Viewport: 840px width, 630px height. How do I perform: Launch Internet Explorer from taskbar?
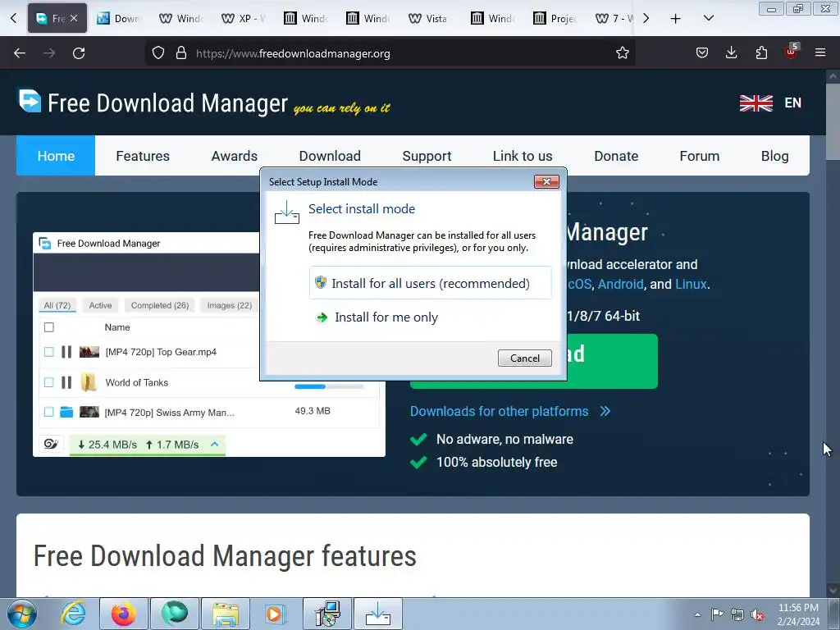[73, 614]
